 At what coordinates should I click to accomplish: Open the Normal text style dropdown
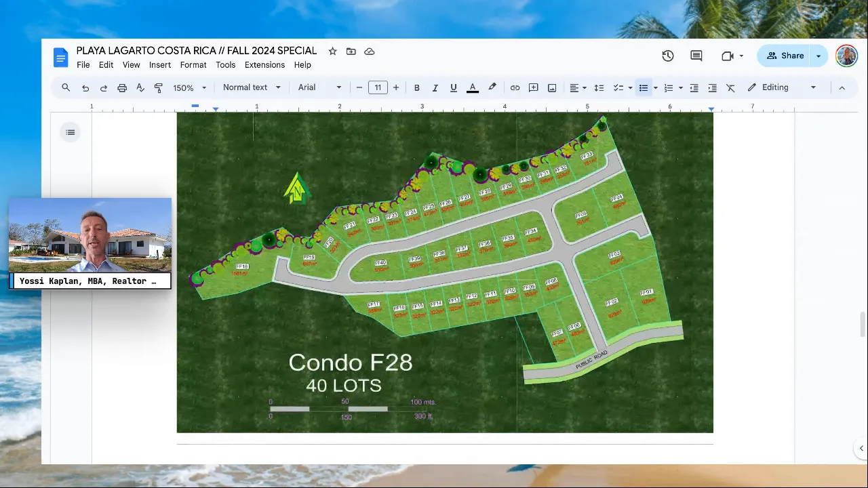click(252, 87)
